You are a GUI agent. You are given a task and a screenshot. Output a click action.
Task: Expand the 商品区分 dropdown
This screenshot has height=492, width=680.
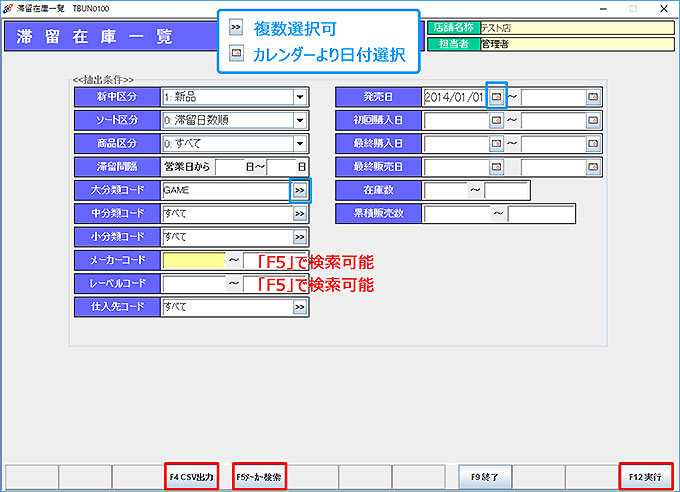pyautogui.click(x=300, y=144)
